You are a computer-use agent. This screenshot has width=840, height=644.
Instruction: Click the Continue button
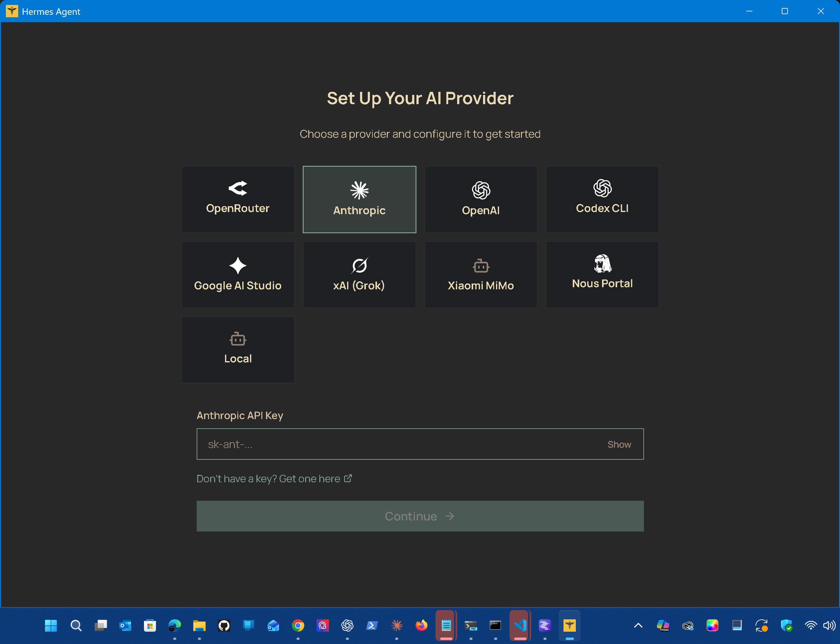pos(420,516)
